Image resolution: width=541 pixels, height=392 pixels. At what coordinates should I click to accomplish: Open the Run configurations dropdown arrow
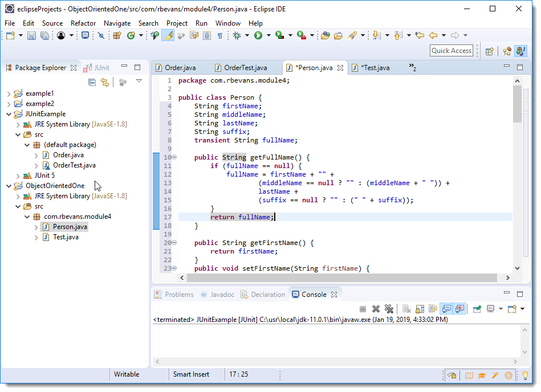(269, 35)
